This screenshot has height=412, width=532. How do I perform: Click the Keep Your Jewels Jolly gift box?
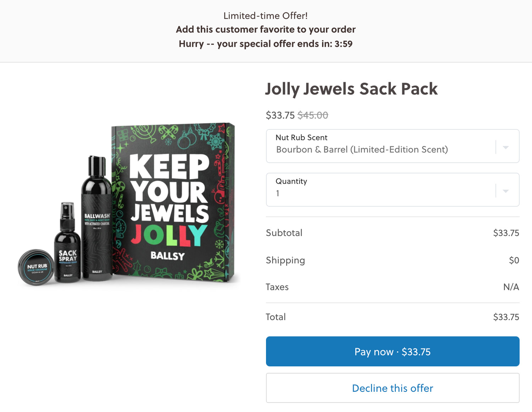coord(173,202)
